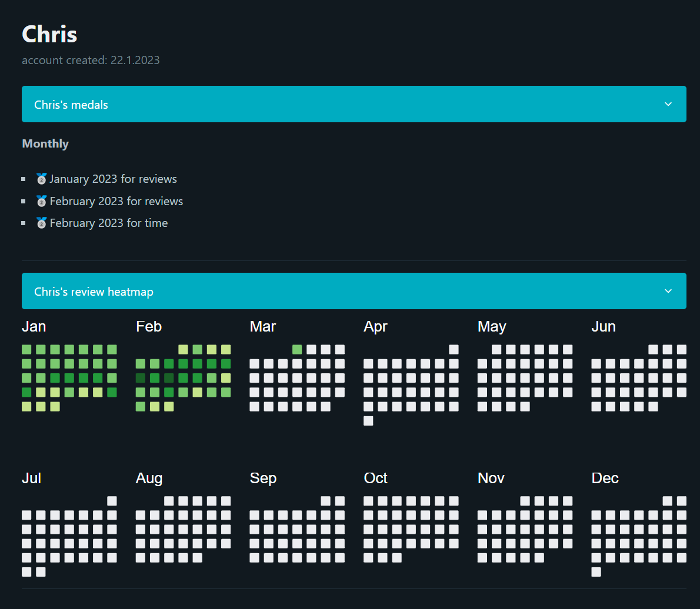Click the "Chris" profile name heading
The height and width of the screenshot is (609, 700).
(x=49, y=34)
